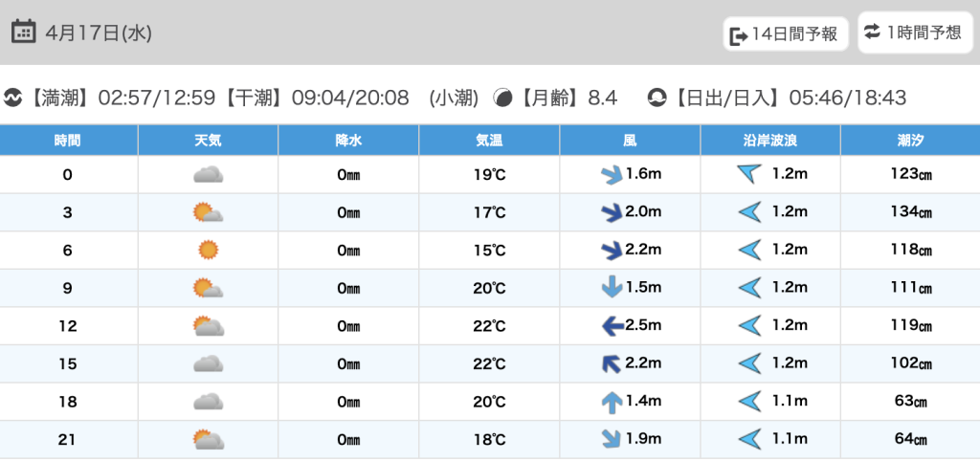Select the 天気 column header
The width and height of the screenshot is (980, 461).
(208, 141)
